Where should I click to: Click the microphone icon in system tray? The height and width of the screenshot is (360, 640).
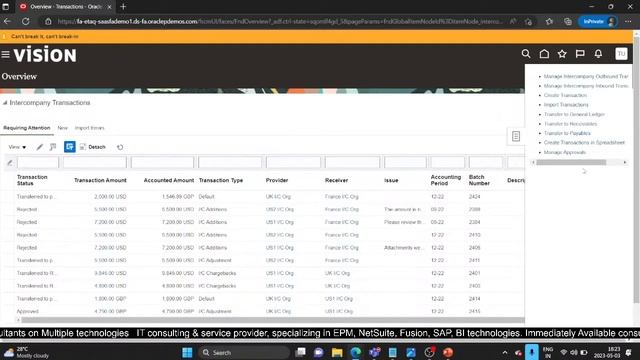531,352
